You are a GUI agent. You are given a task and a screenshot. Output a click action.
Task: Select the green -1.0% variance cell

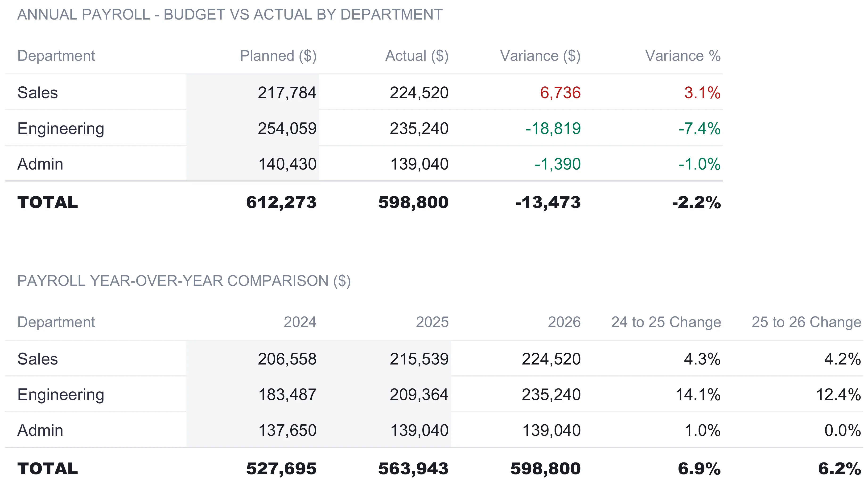699,164
